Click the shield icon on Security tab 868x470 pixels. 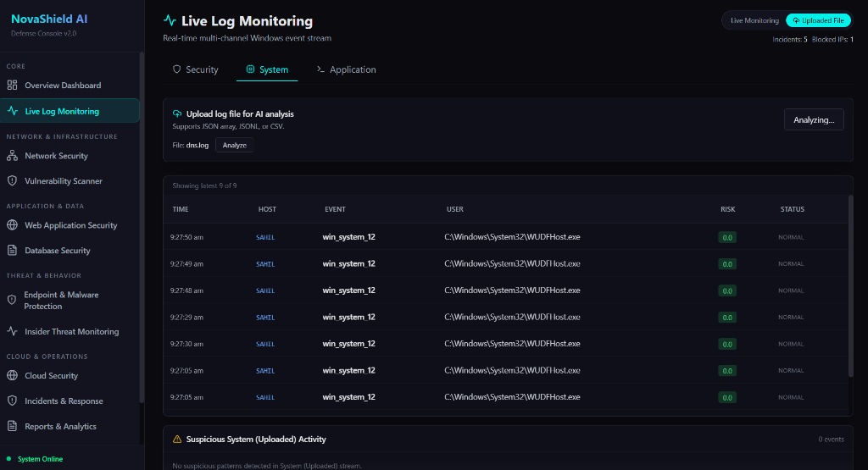tap(176, 69)
